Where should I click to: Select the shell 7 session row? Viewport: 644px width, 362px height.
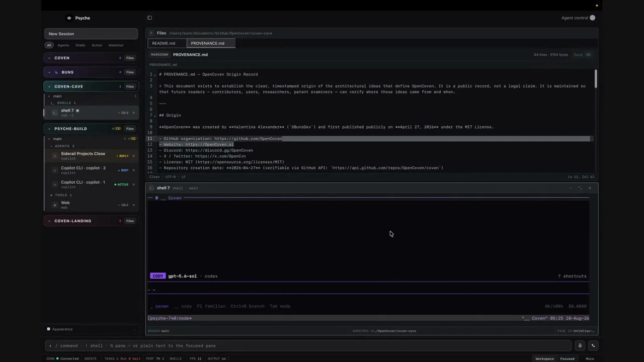[x=91, y=113]
